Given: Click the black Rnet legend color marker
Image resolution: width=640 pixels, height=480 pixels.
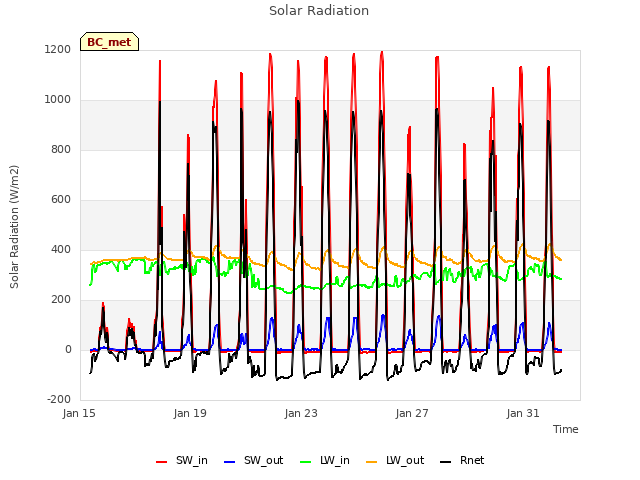Looking at the screenshot, I should 446,462.
